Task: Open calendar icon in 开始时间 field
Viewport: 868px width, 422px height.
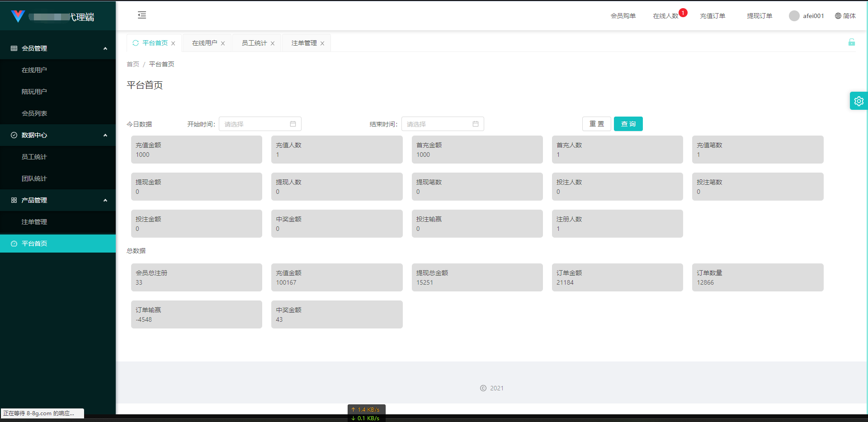Action: pyautogui.click(x=293, y=124)
